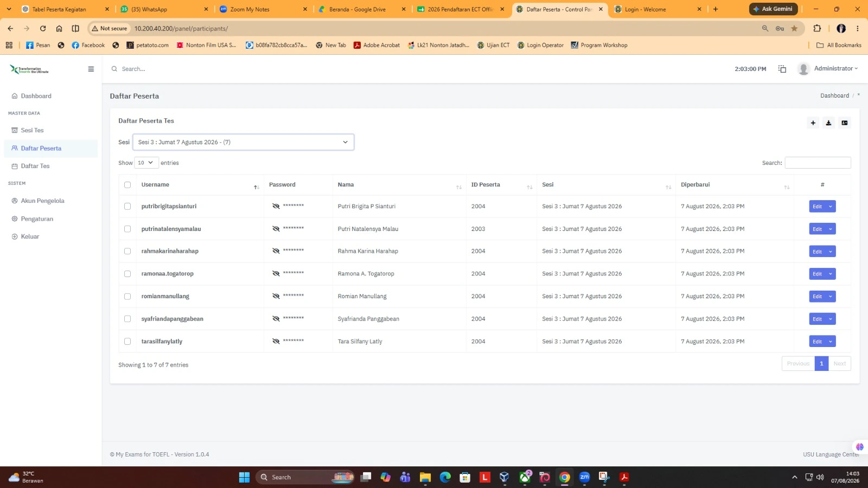
Task: Click the zoom magnifier icon in address bar
Action: click(765, 29)
